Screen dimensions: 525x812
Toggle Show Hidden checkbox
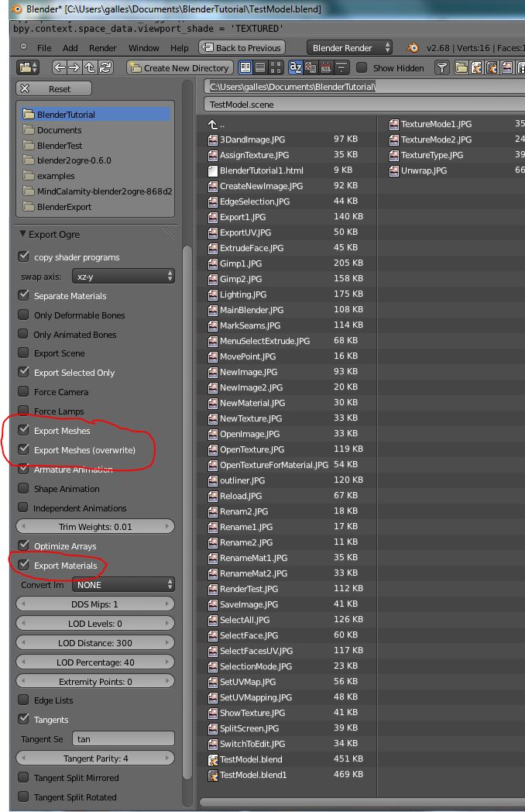point(362,67)
